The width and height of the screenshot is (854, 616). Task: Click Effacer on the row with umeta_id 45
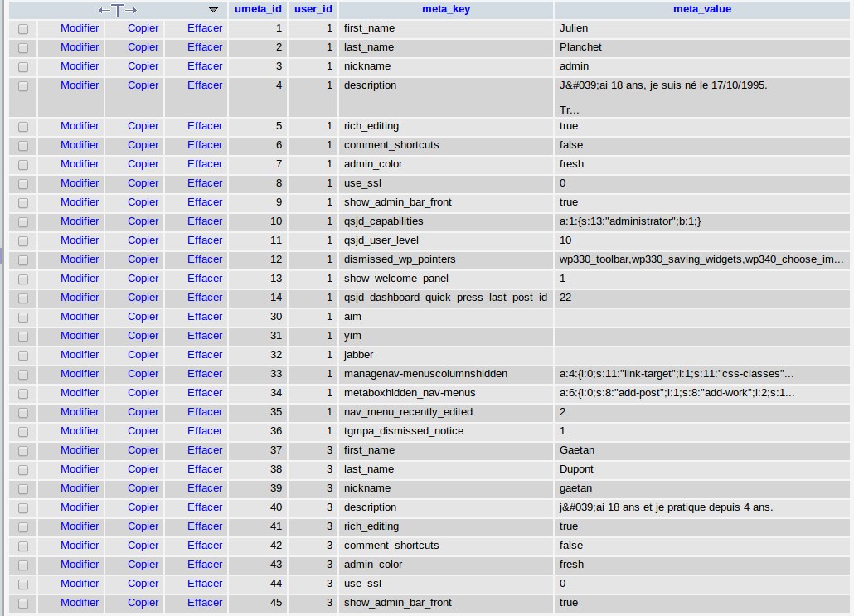coord(205,603)
